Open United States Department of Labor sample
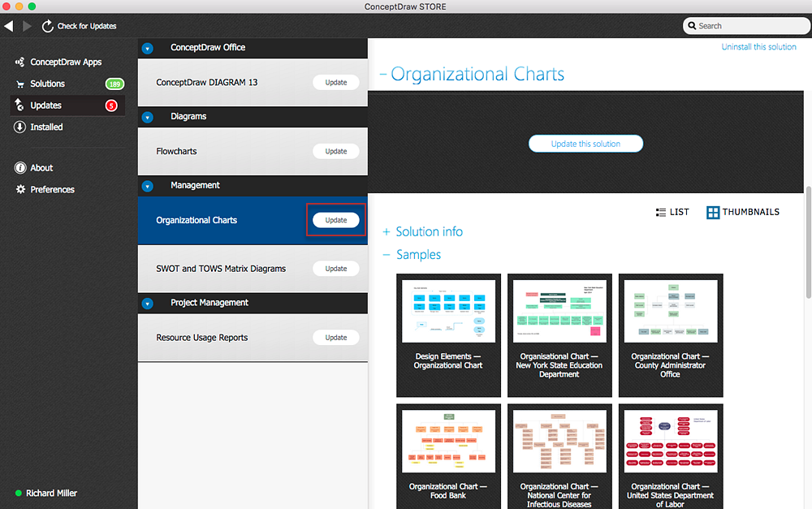 (x=671, y=456)
